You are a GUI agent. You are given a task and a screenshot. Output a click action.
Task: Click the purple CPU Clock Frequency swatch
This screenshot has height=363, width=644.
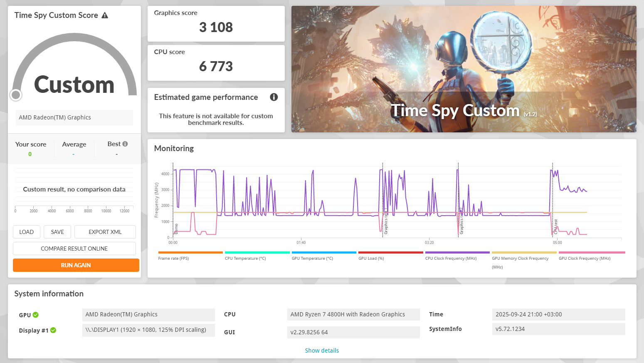tap(457, 252)
